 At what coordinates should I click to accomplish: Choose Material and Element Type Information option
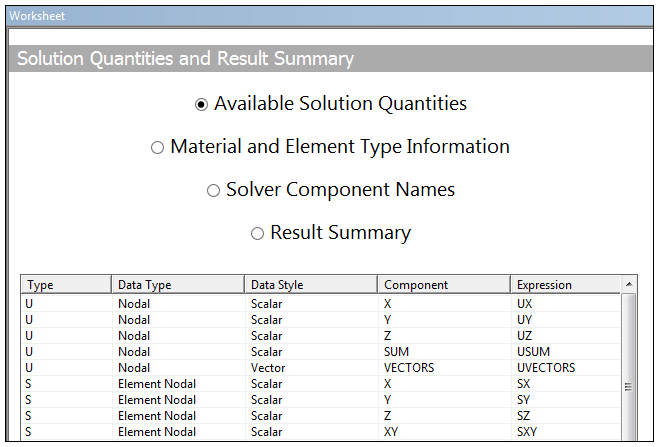point(157,147)
